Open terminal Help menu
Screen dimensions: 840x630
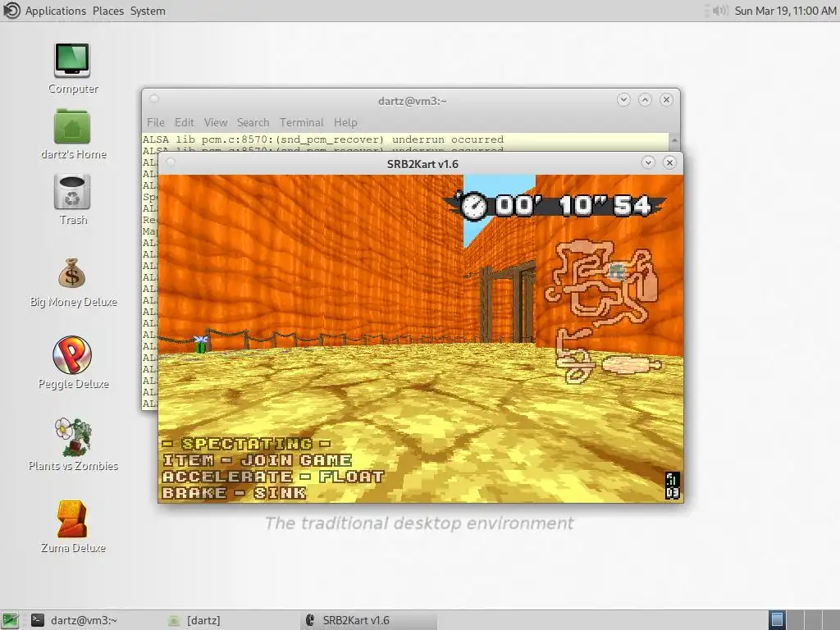tap(345, 123)
